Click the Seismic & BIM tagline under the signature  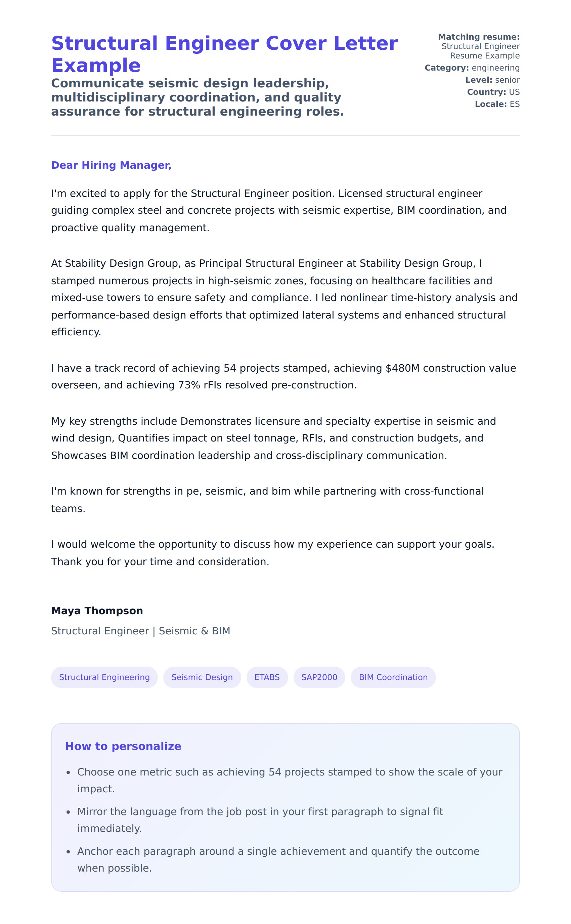pyautogui.click(x=140, y=630)
